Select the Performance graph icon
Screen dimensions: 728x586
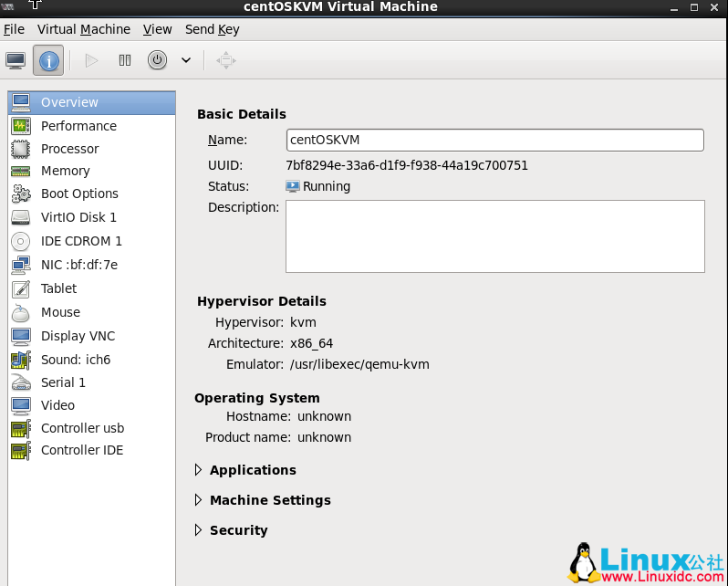tap(21, 126)
